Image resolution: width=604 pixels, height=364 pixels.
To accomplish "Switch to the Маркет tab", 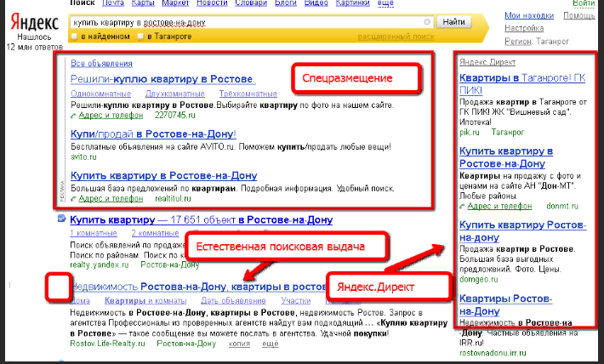I will pos(175,3).
